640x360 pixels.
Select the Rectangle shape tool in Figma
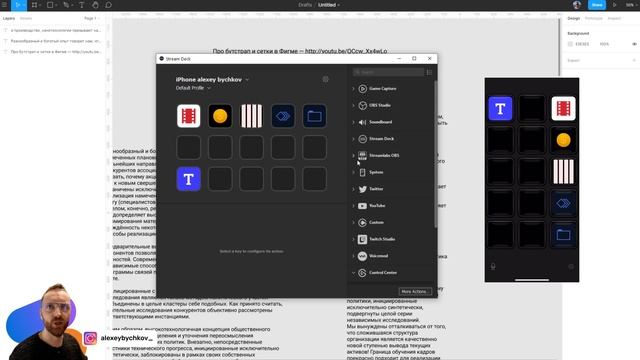pyautogui.click(x=50, y=5)
